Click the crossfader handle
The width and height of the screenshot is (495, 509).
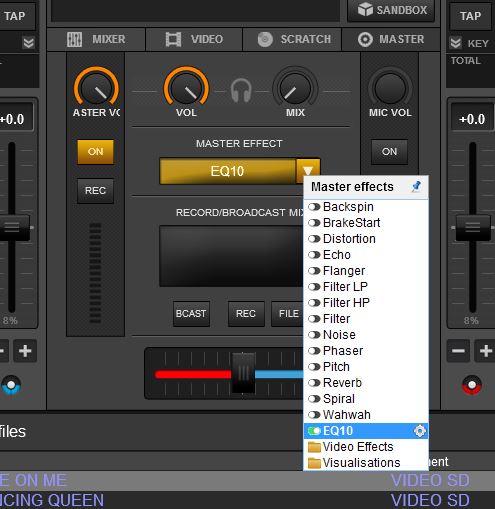tap(243, 373)
